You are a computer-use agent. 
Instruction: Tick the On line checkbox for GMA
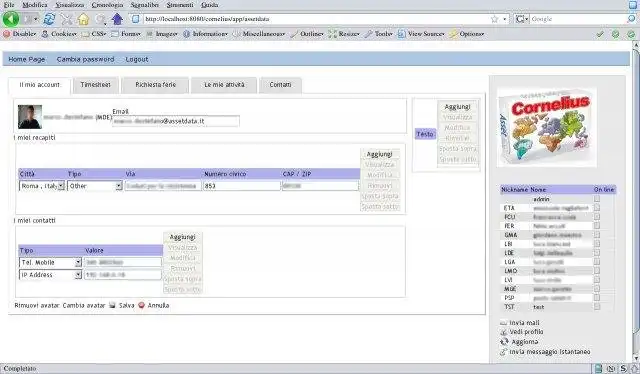tap(597, 235)
